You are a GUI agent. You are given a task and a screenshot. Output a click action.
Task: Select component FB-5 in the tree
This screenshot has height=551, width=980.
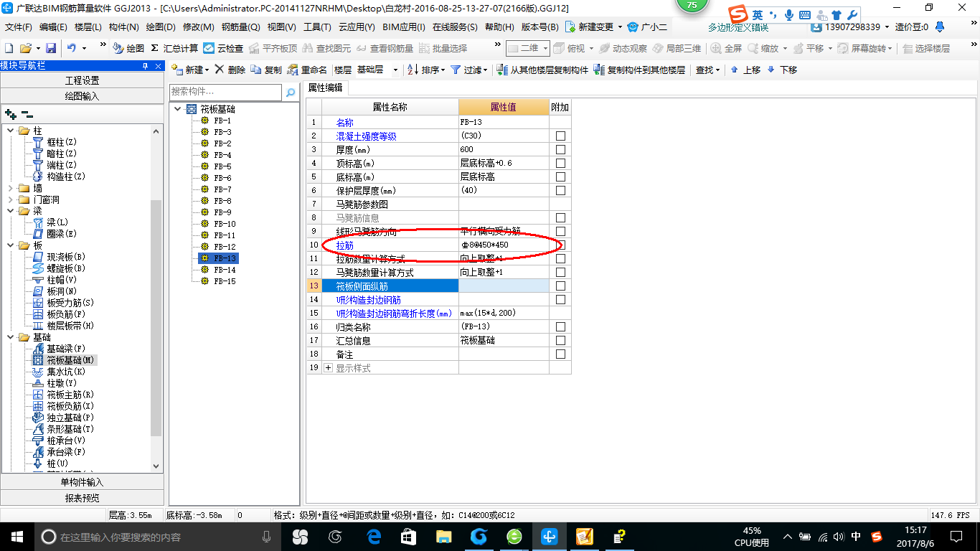point(222,166)
